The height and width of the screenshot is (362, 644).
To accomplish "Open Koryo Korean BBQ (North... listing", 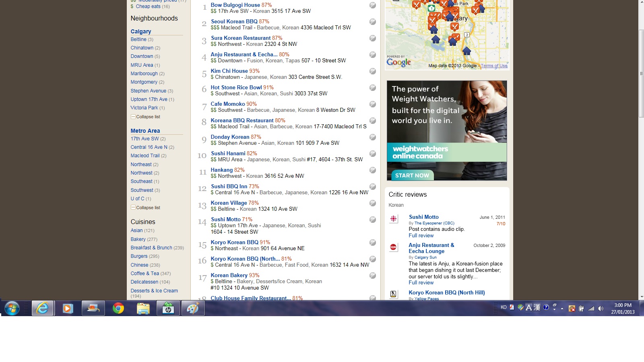I will point(245,259).
